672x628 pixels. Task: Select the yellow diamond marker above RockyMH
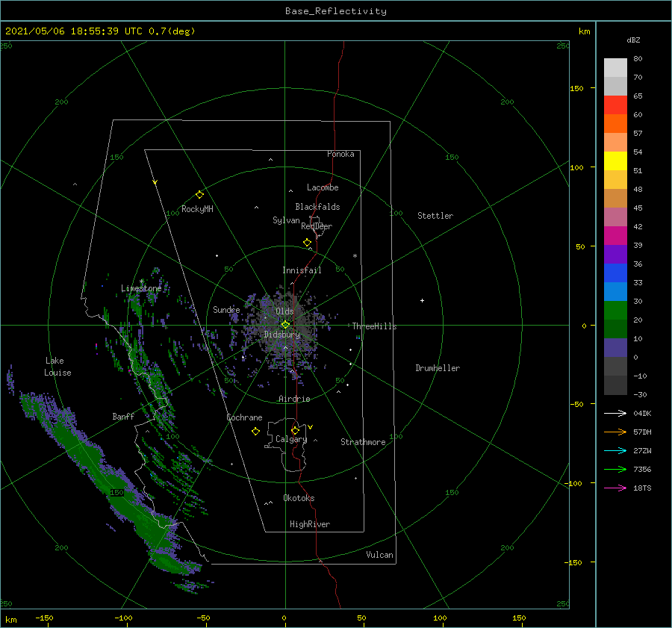[x=199, y=195]
